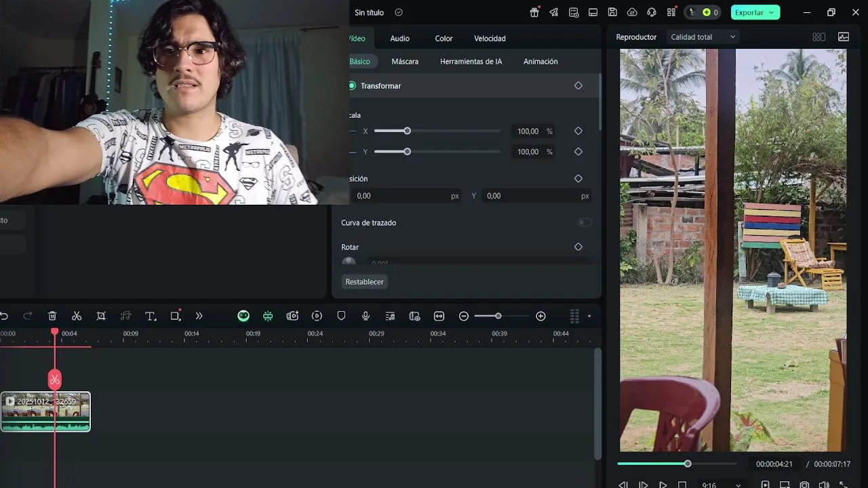Click the player layout compare icon
868x488 pixels.
point(818,37)
